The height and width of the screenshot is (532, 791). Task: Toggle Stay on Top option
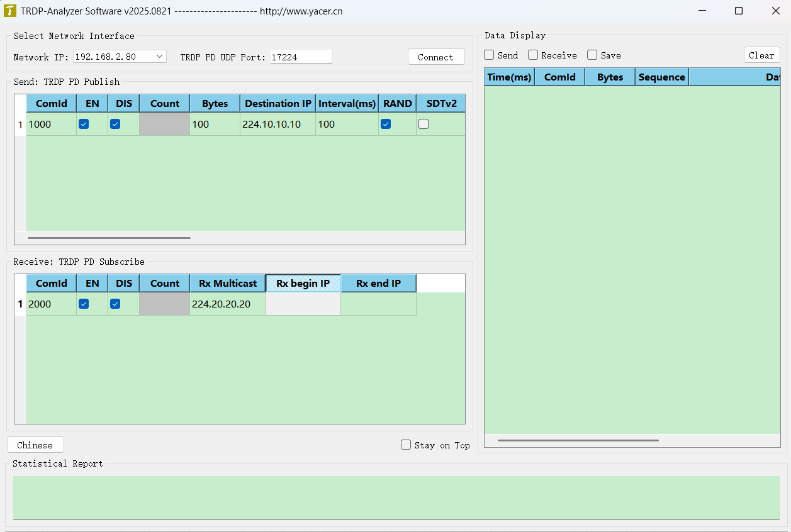click(x=406, y=445)
